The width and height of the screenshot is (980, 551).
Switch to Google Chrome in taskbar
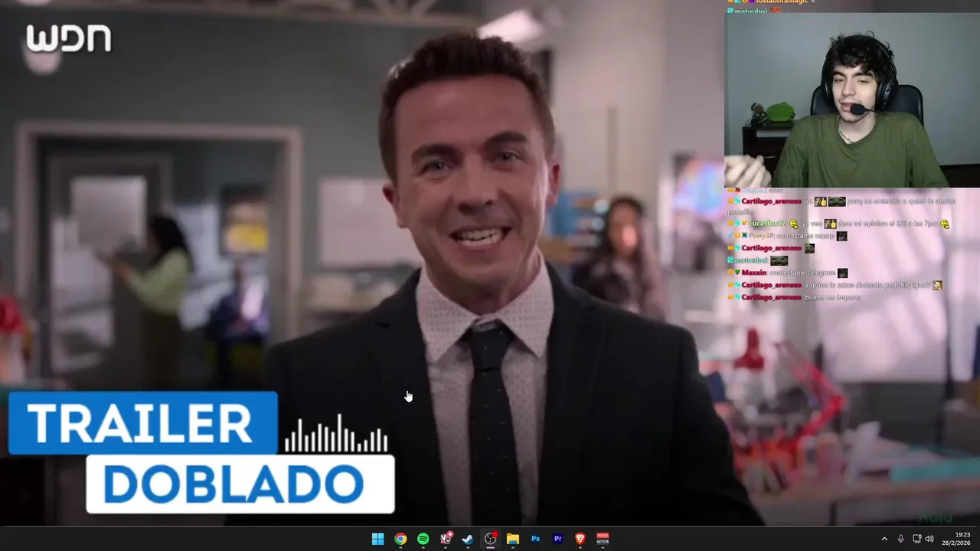[x=400, y=539]
